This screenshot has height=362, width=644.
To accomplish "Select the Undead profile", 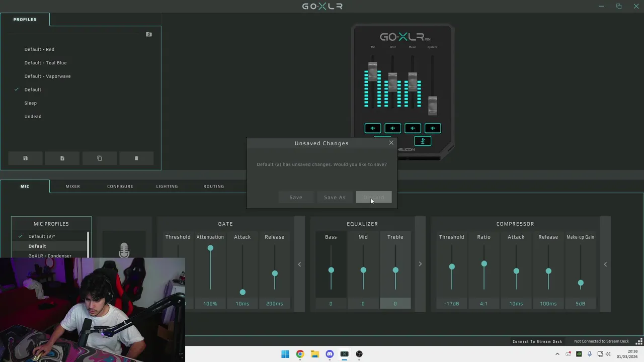I will (x=33, y=117).
